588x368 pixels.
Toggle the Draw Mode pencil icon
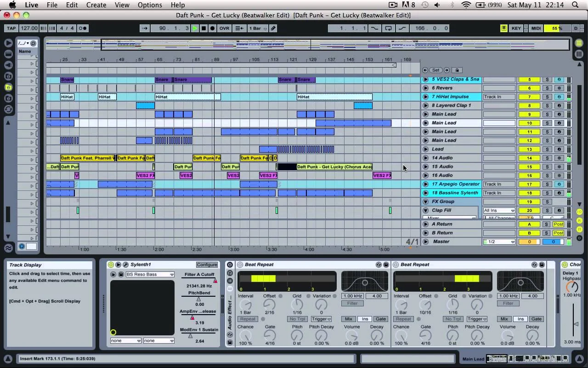coord(273,28)
